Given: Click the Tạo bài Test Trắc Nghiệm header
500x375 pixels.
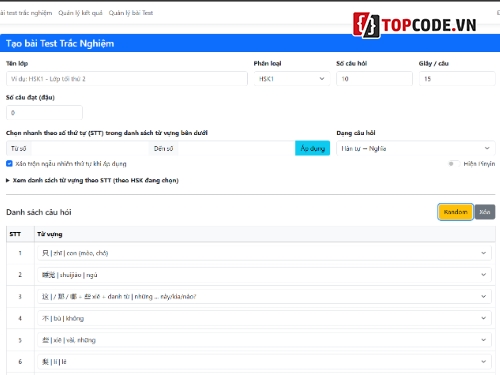Looking at the screenshot, I should pos(60,43).
